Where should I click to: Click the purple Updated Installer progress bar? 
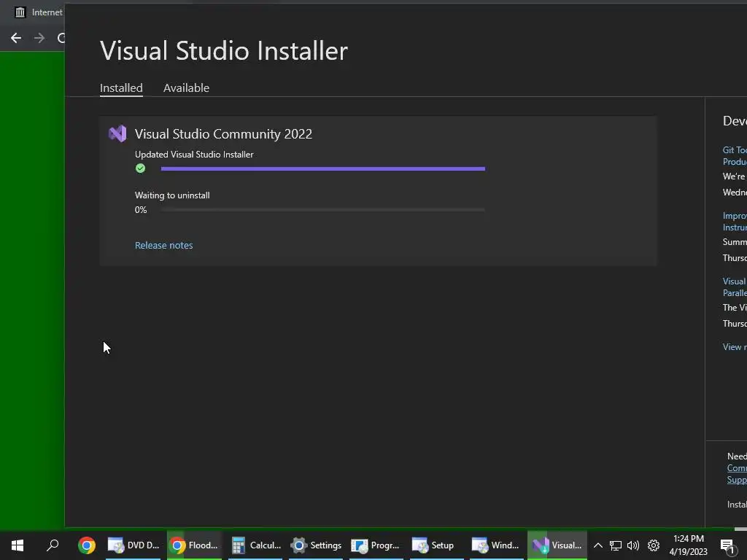(323, 168)
